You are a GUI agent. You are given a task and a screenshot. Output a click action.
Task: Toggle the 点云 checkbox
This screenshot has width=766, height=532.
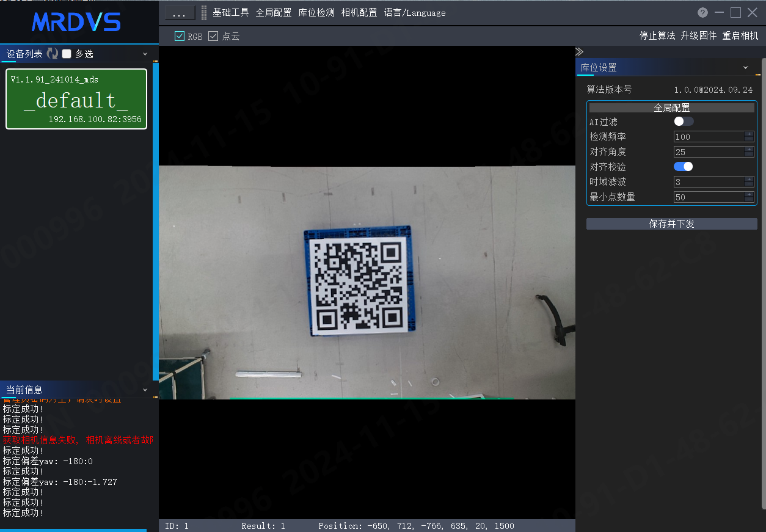[x=213, y=37]
